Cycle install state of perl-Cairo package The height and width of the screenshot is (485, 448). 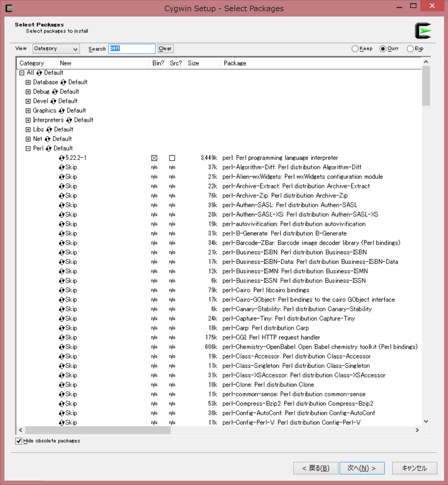tap(61, 290)
